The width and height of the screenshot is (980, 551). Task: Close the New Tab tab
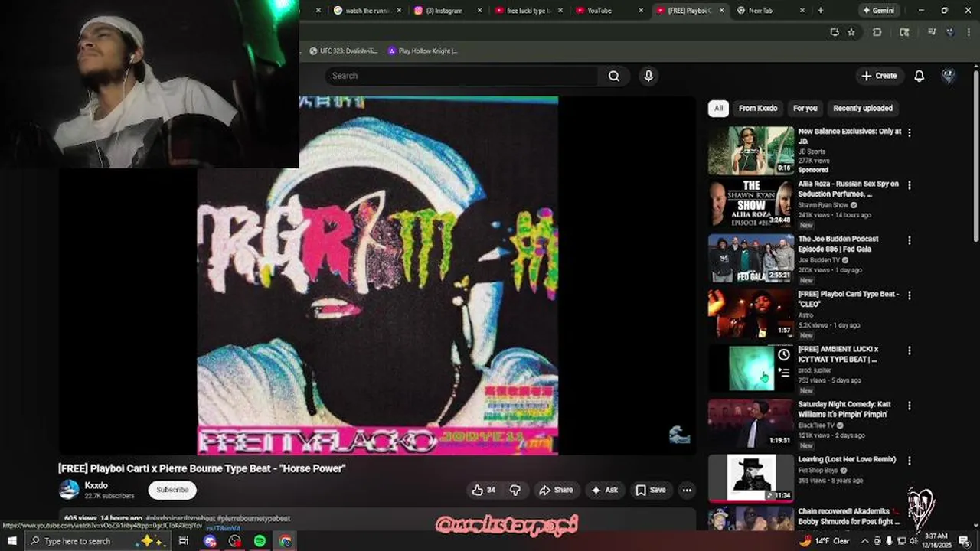click(802, 11)
